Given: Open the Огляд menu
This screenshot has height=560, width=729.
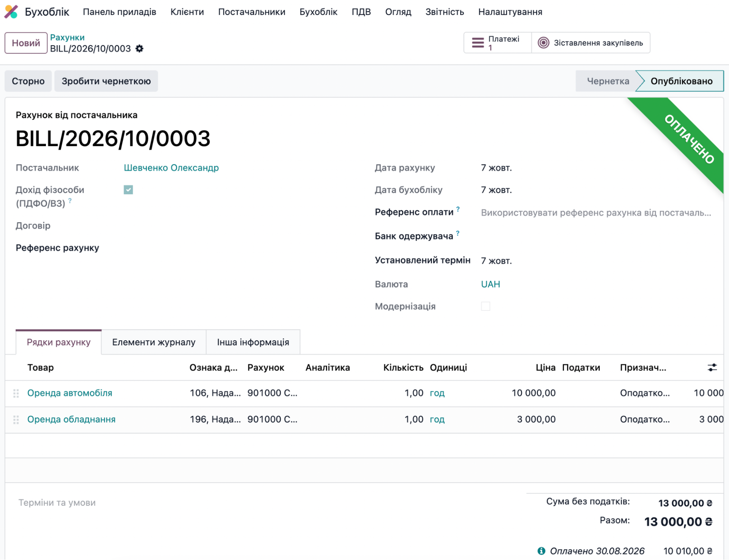Looking at the screenshot, I should (398, 12).
